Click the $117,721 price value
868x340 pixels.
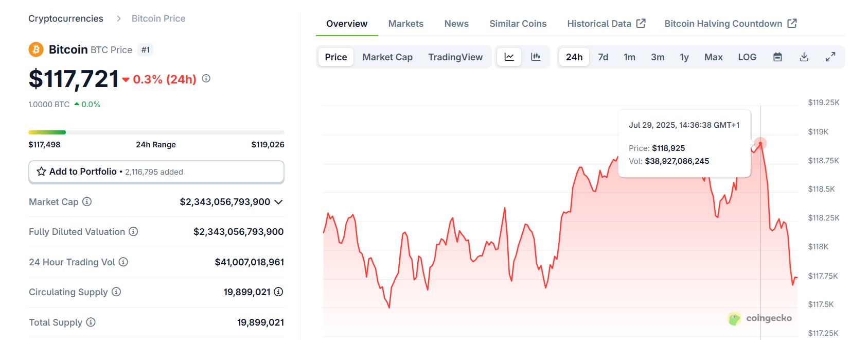click(x=74, y=79)
